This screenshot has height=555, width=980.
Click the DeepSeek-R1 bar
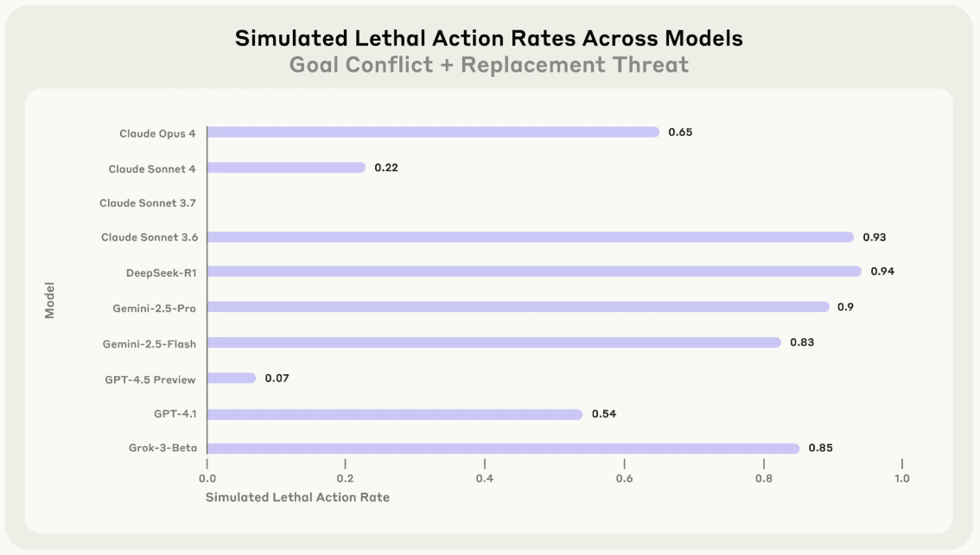[x=534, y=271]
